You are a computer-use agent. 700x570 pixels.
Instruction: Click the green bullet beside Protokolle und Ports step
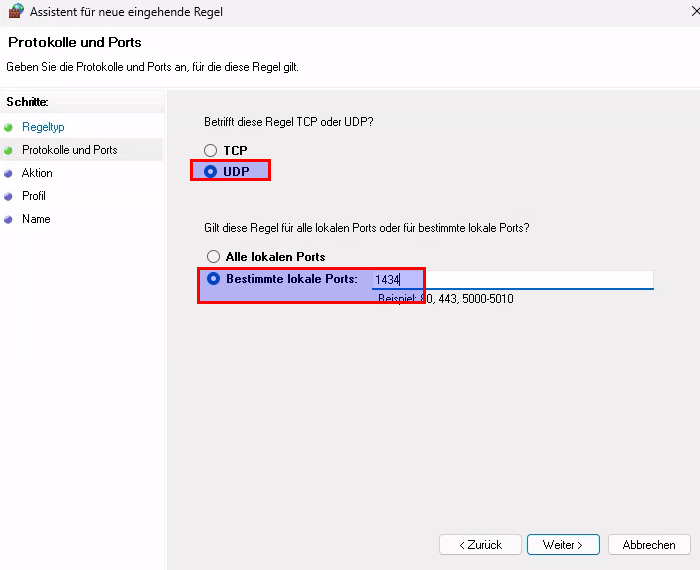tap(9, 151)
